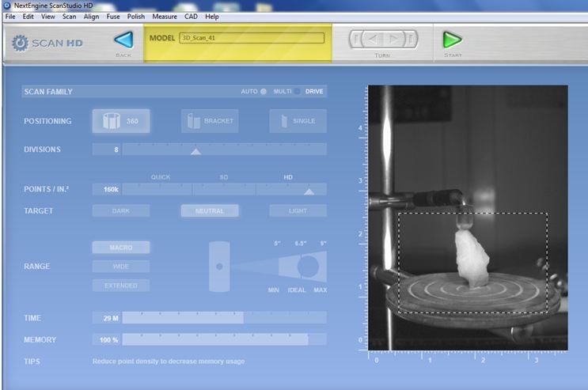Screen dimensions: 588x390
Task: Click the Model name input field
Action: (x=252, y=38)
